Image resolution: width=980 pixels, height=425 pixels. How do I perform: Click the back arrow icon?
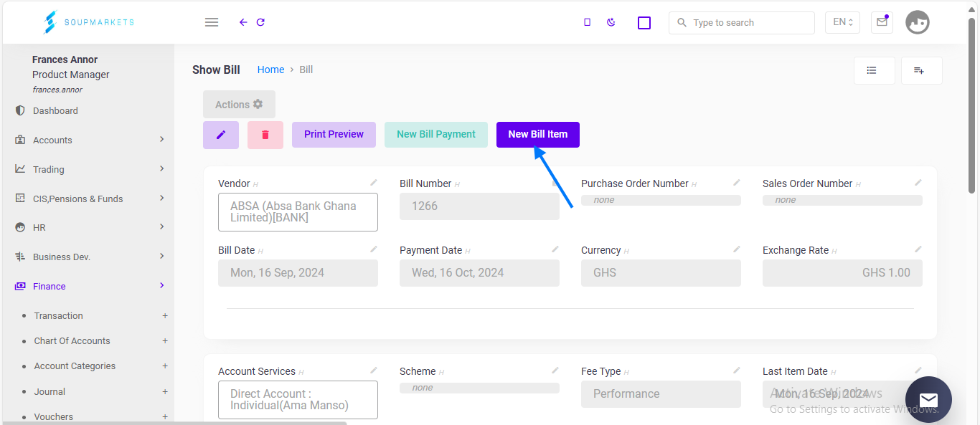243,22
